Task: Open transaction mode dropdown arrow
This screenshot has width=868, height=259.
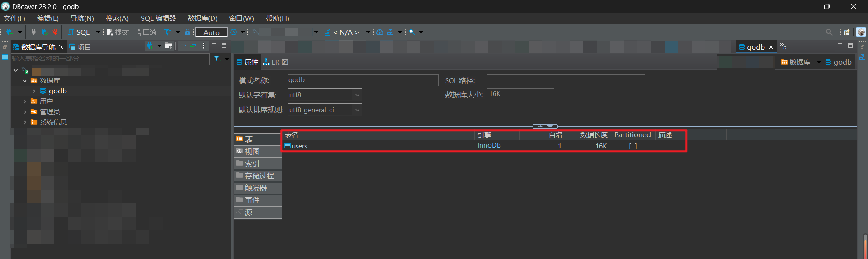Action: pos(178,32)
